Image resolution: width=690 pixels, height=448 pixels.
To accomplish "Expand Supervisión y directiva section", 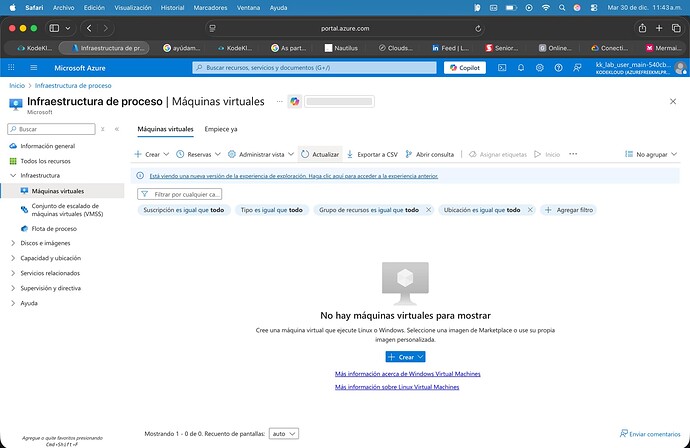I will [x=13, y=288].
